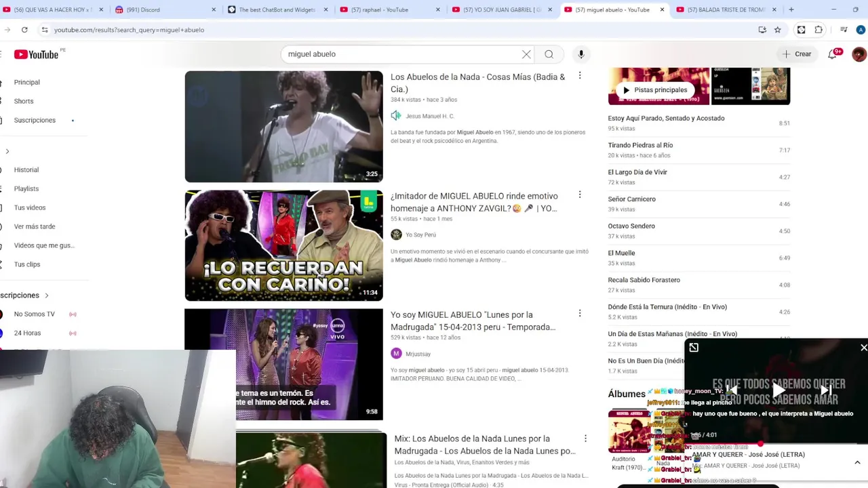Switch to the raphael - YouTube tab
868x488 pixels.
point(390,9)
